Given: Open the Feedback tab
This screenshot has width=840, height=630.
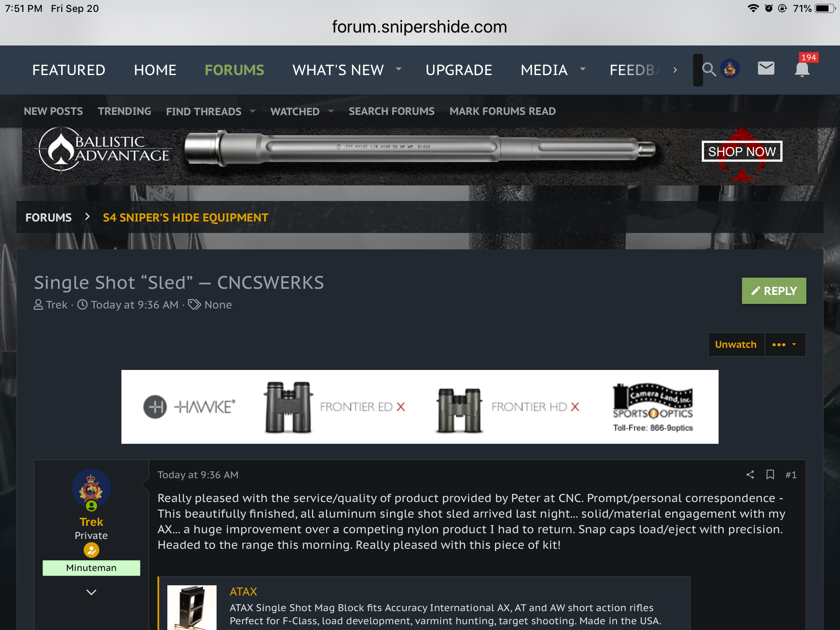Looking at the screenshot, I should pyautogui.click(x=635, y=70).
